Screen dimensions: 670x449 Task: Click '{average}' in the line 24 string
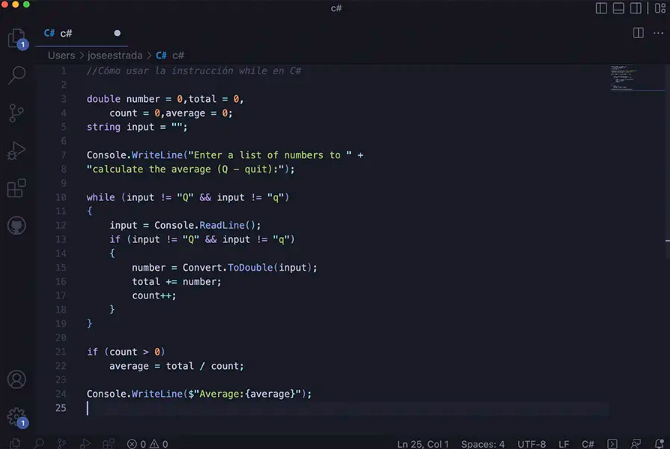(x=270, y=394)
